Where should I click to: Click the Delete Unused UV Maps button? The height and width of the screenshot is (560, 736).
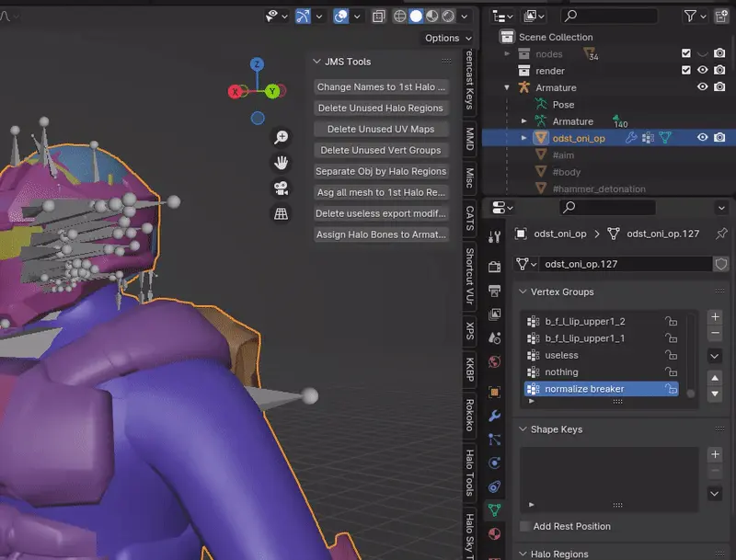(x=381, y=129)
